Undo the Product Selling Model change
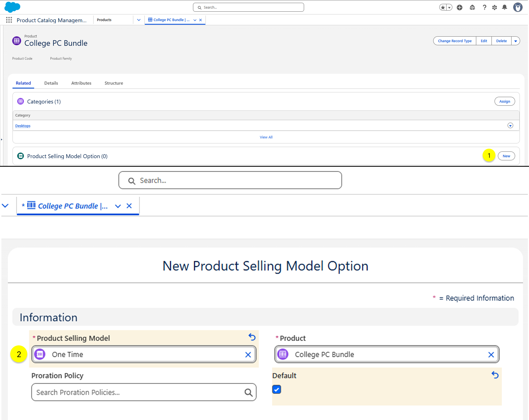Image resolution: width=529 pixels, height=420 pixels. pos(252,337)
